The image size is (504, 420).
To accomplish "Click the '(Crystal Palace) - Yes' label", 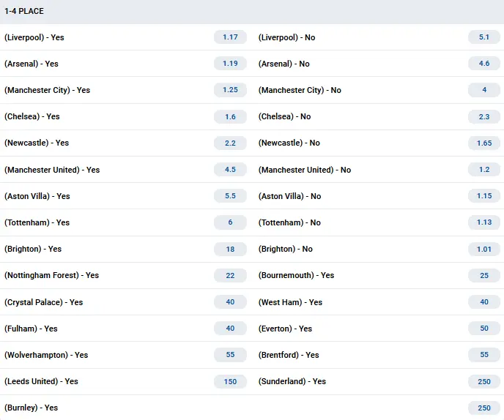I will (x=44, y=302).
